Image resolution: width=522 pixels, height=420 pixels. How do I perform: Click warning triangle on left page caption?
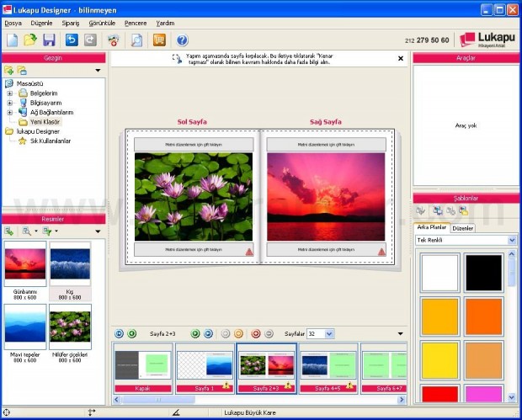coord(249,252)
